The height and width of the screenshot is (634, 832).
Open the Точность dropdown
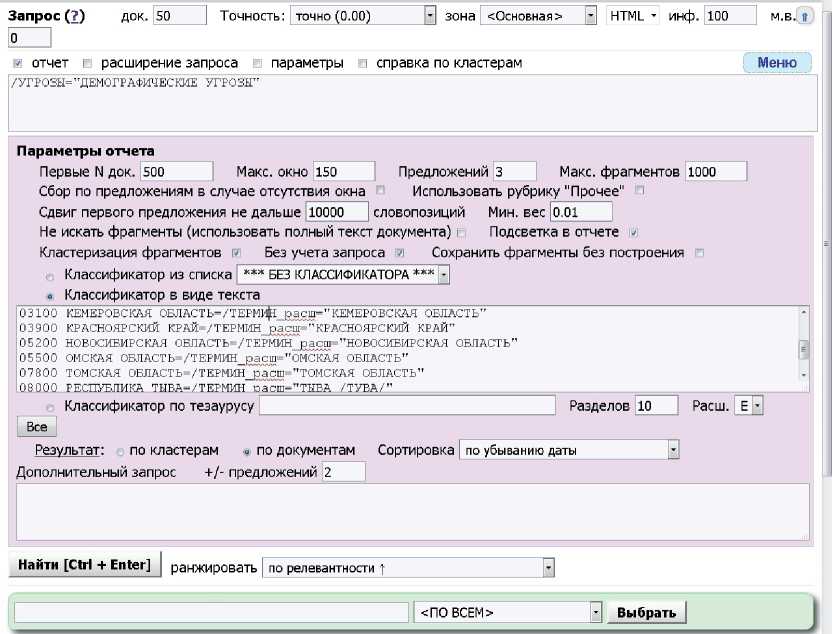pyautogui.click(x=430, y=16)
